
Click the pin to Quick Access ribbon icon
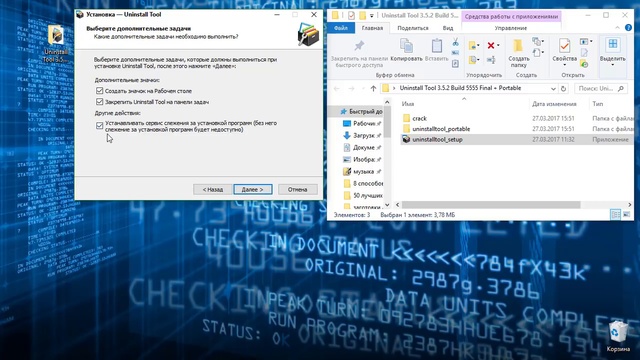point(359,46)
